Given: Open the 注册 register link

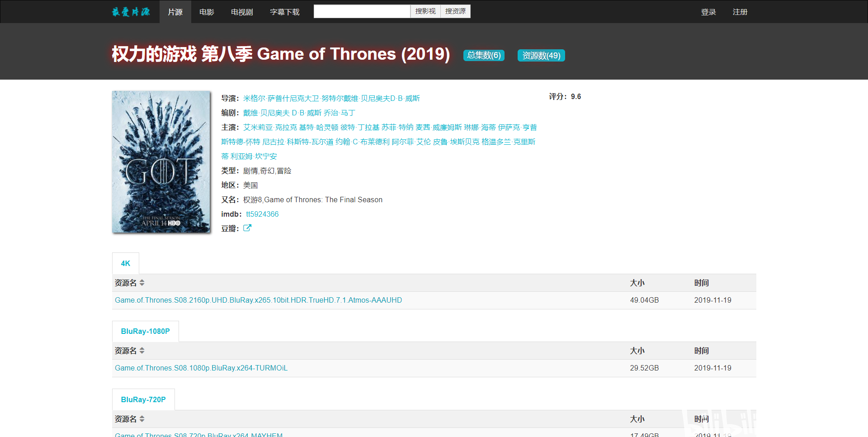Looking at the screenshot, I should [740, 12].
